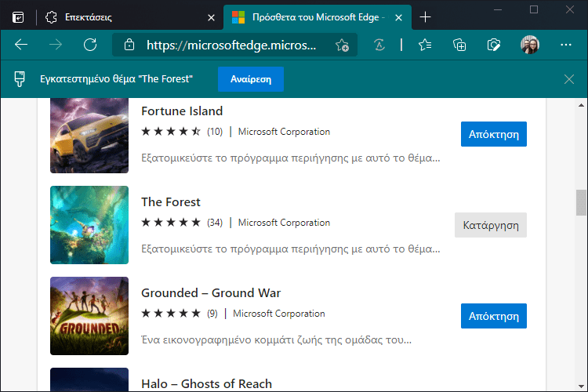Open the user profile avatar
588x392 pixels.
(x=530, y=45)
